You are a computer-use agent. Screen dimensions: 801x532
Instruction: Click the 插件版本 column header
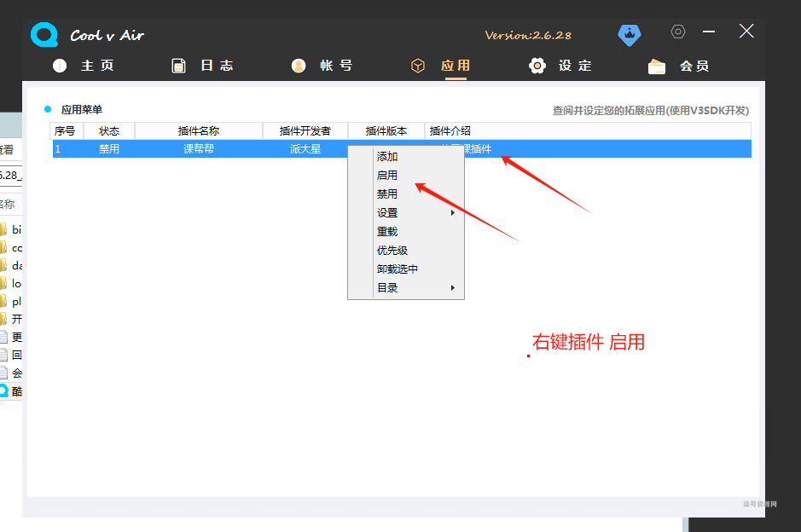pos(386,130)
